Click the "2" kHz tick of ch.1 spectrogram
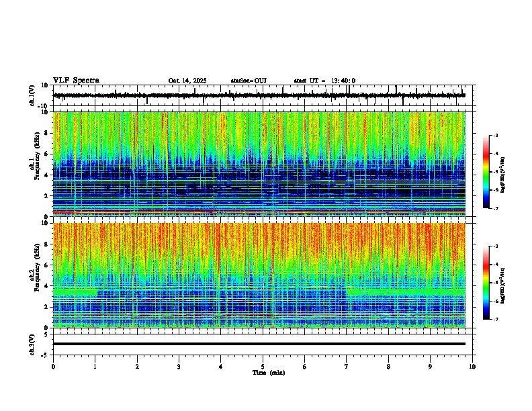The image size is (532, 411). [x=47, y=196]
